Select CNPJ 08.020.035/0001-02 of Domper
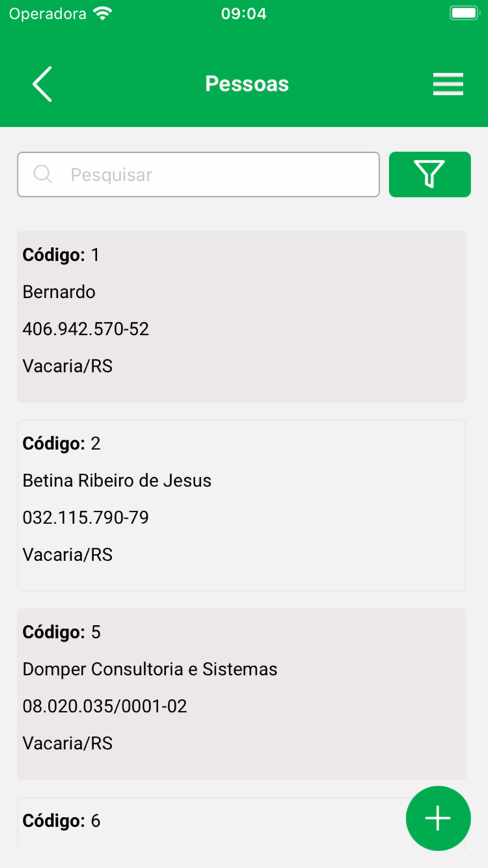Image resolution: width=488 pixels, height=868 pixels. coord(105,706)
